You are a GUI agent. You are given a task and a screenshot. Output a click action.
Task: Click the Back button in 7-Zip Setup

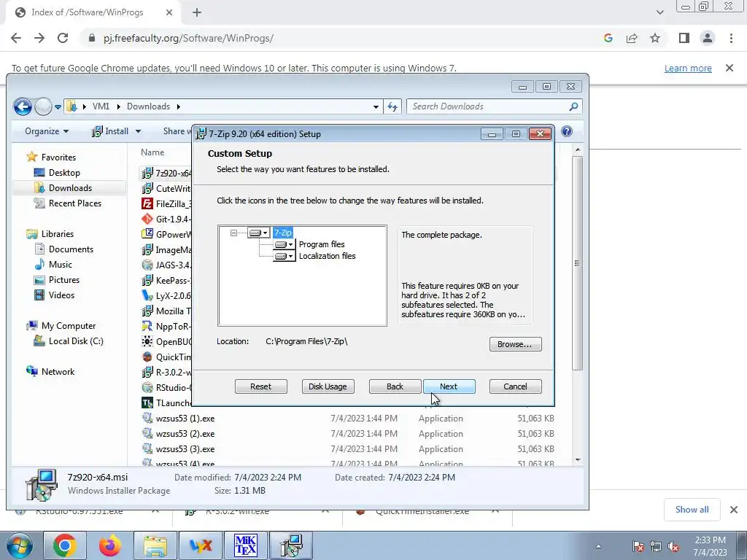click(x=395, y=386)
